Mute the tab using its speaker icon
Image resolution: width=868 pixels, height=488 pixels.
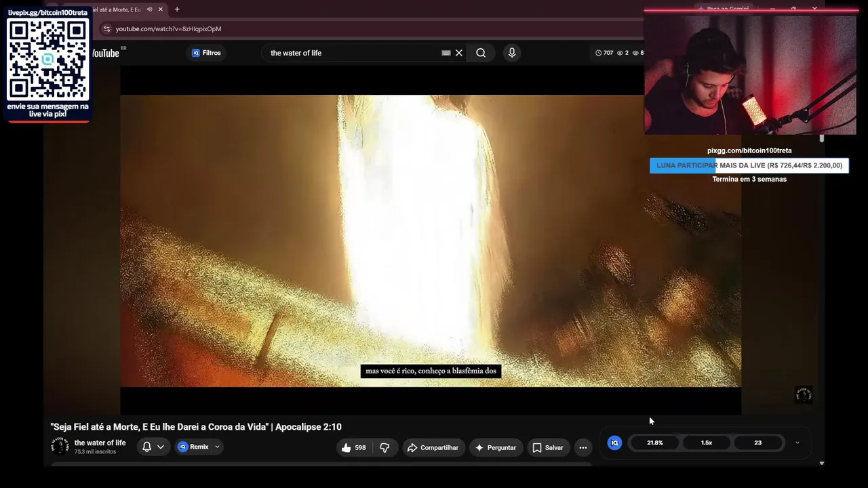coord(149,9)
